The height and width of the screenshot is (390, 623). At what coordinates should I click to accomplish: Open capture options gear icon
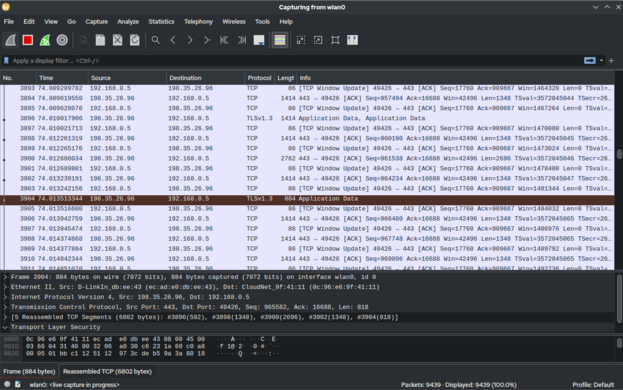coord(62,40)
